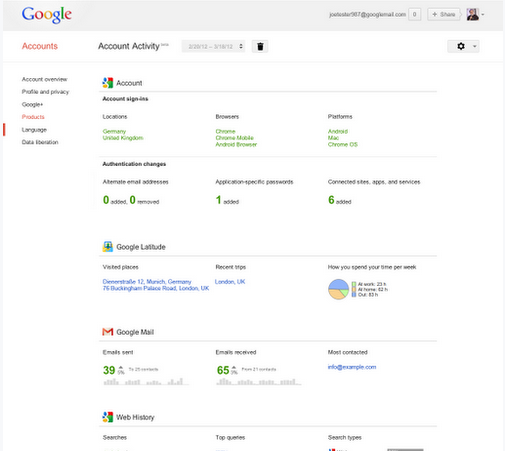Open Profile and privacy page
The image size is (505, 451).
45,92
